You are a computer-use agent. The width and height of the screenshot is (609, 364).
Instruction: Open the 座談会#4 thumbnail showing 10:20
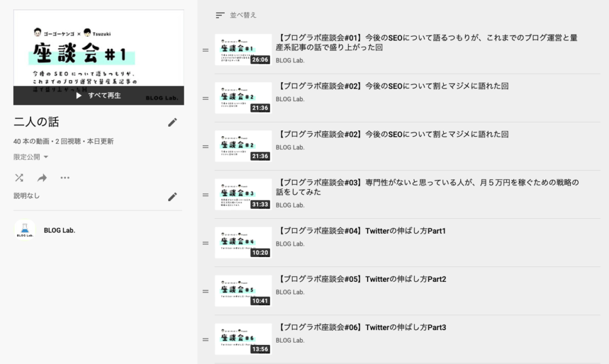[243, 243]
